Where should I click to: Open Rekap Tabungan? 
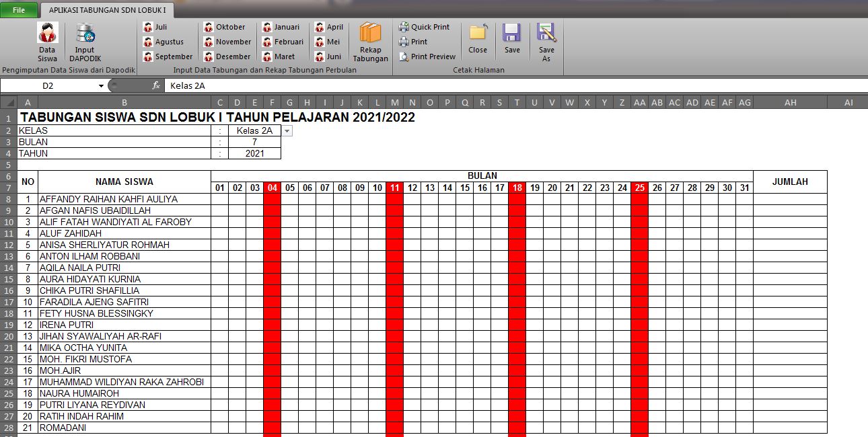click(370, 42)
